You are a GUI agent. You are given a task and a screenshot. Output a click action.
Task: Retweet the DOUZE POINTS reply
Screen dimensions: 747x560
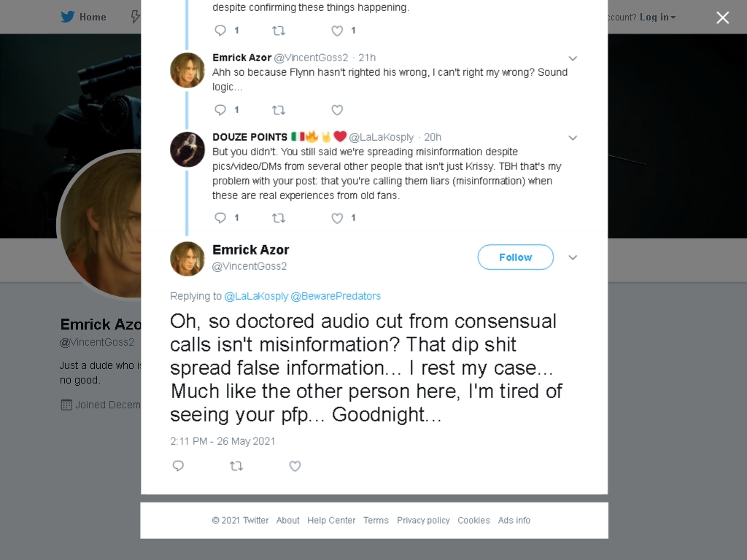pos(279,218)
